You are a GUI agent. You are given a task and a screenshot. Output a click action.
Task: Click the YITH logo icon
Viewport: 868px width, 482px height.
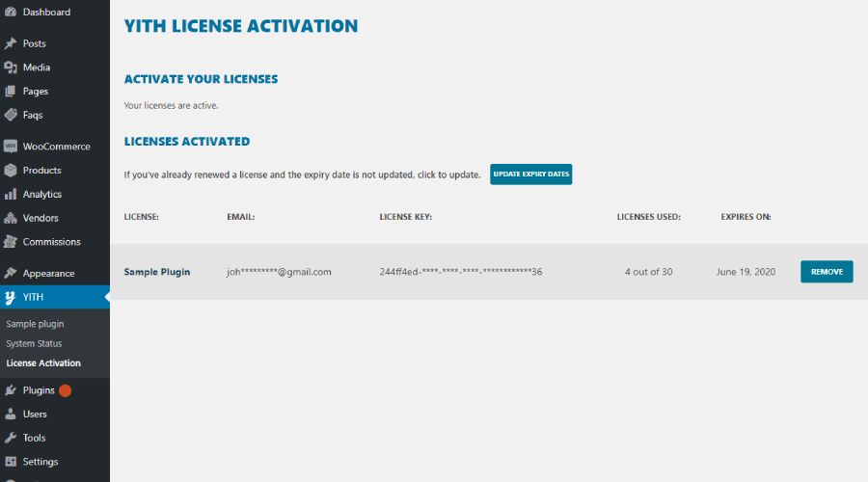(10, 297)
